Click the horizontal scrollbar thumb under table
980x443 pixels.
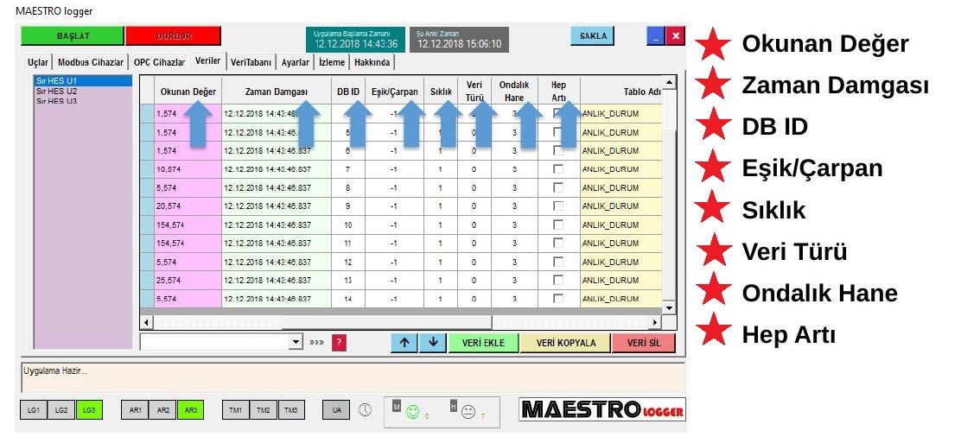386,322
